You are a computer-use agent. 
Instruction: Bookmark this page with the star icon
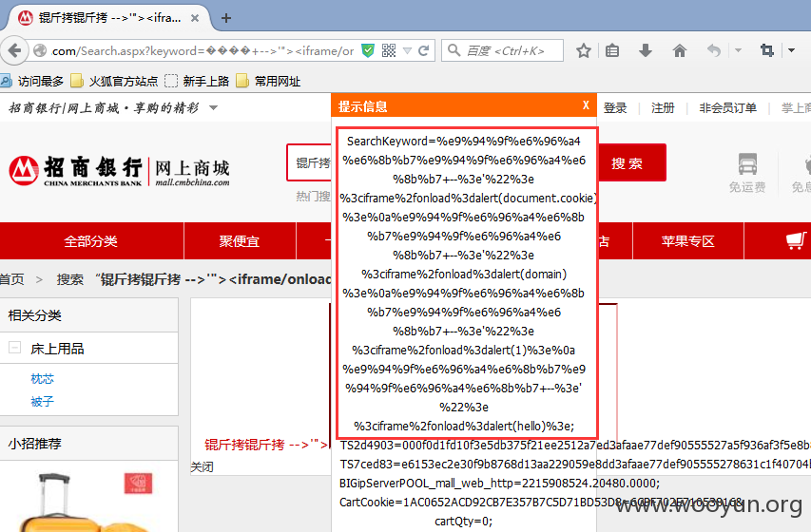(584, 50)
